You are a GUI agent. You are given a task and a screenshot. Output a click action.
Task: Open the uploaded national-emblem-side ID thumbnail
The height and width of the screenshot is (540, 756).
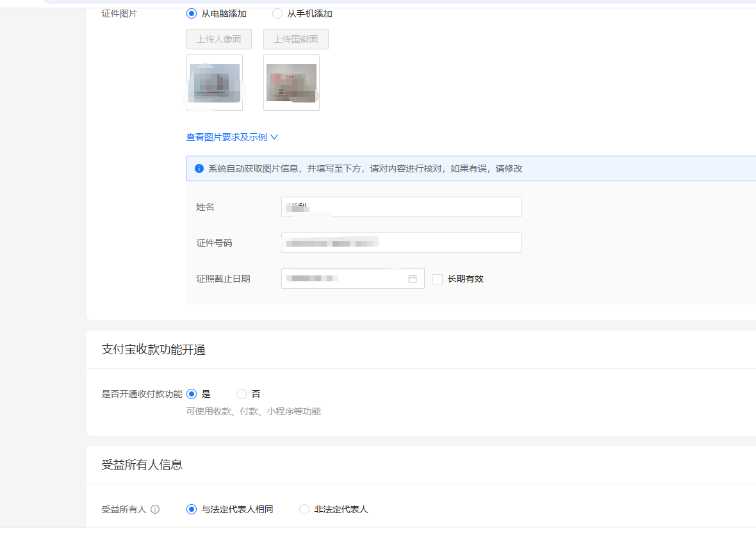click(292, 83)
